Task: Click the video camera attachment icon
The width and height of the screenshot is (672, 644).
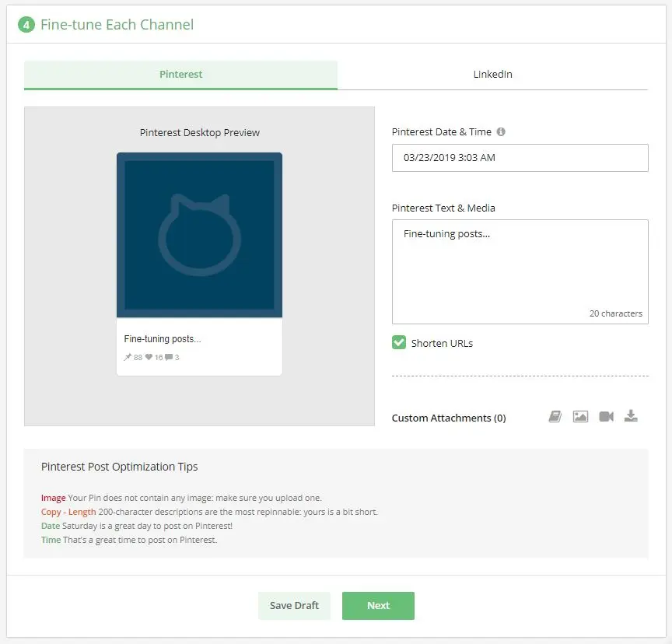Action: pos(606,417)
